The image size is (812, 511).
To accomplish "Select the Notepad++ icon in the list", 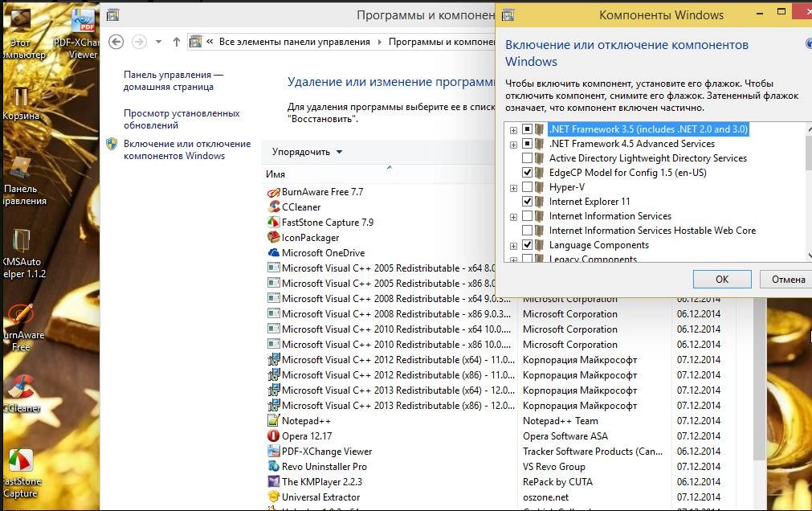I will [x=273, y=421].
